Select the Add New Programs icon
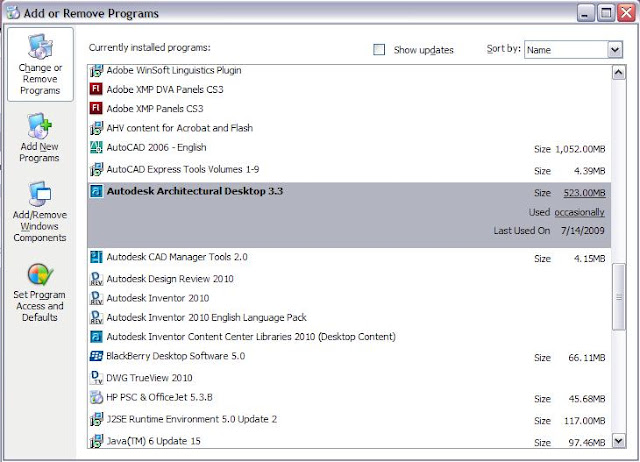 40,126
